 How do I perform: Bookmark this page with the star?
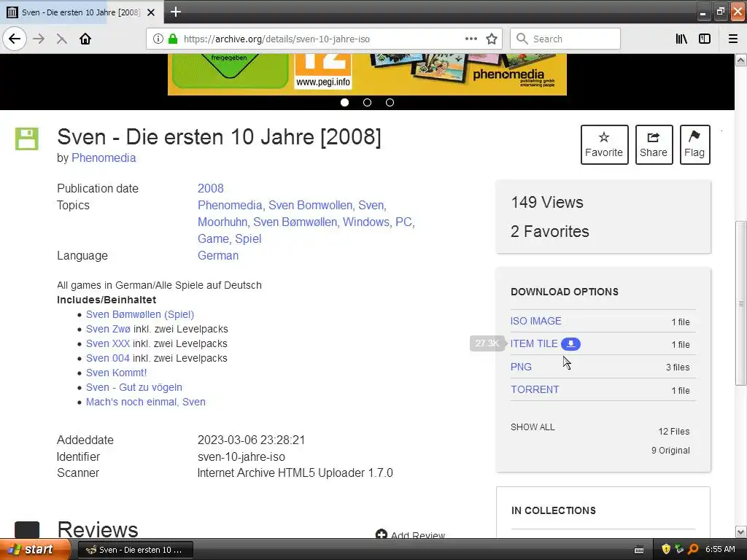pyautogui.click(x=492, y=39)
